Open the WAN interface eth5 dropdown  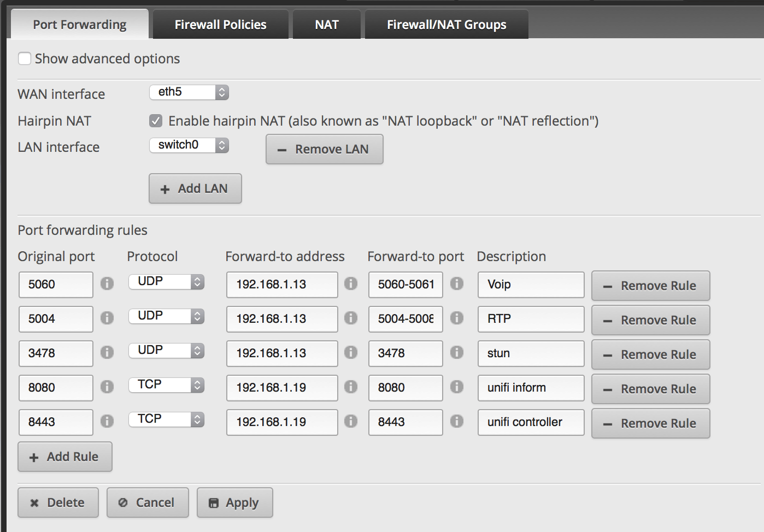pyautogui.click(x=189, y=92)
